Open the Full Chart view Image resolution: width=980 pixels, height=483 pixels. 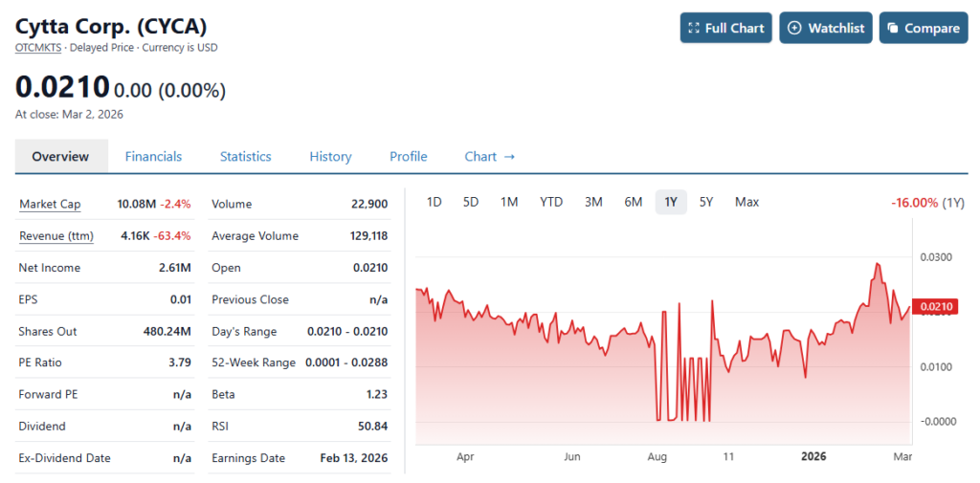click(x=725, y=28)
